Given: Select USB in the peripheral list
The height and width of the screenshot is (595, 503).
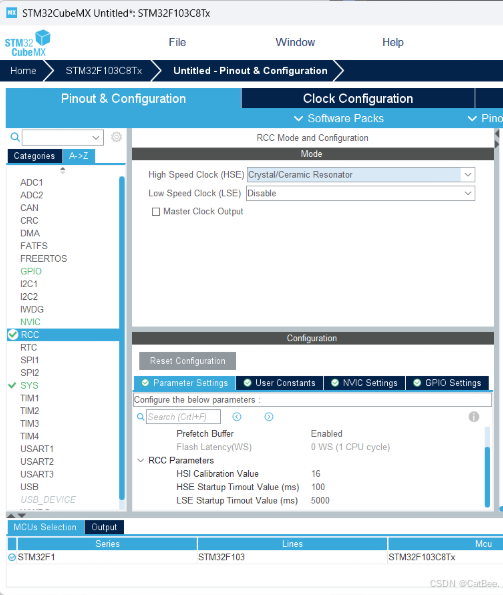Looking at the screenshot, I should [29, 487].
